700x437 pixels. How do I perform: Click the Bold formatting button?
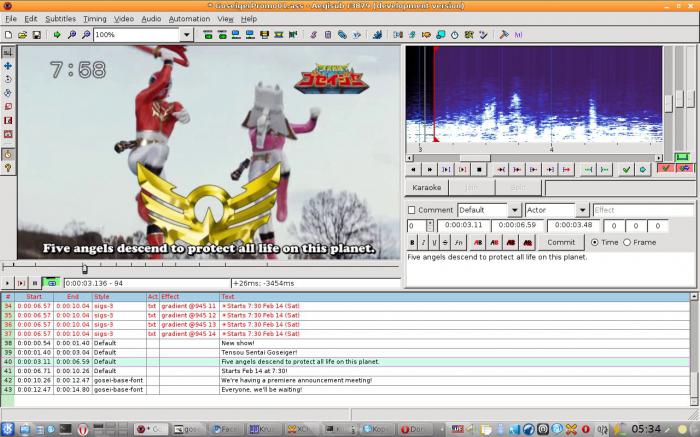(412, 242)
